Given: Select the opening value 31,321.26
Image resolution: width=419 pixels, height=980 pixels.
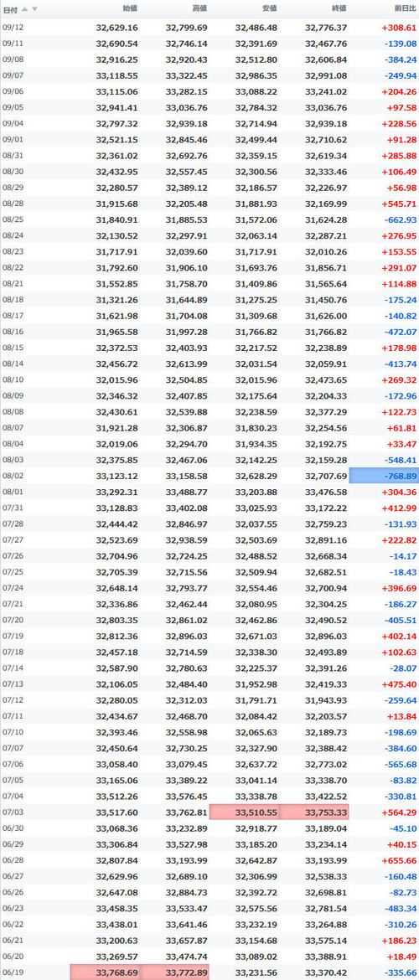Looking at the screenshot, I should (x=117, y=300).
